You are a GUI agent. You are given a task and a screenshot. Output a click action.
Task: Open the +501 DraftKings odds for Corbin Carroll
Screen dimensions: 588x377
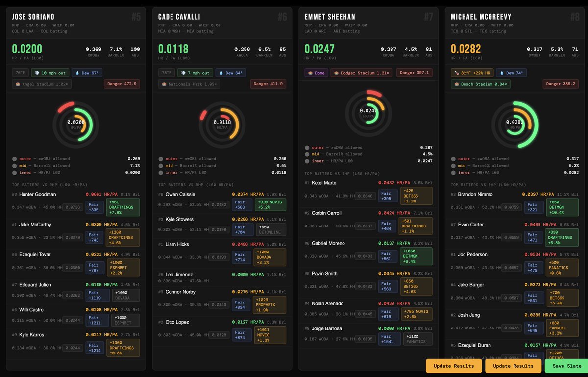(x=416, y=226)
